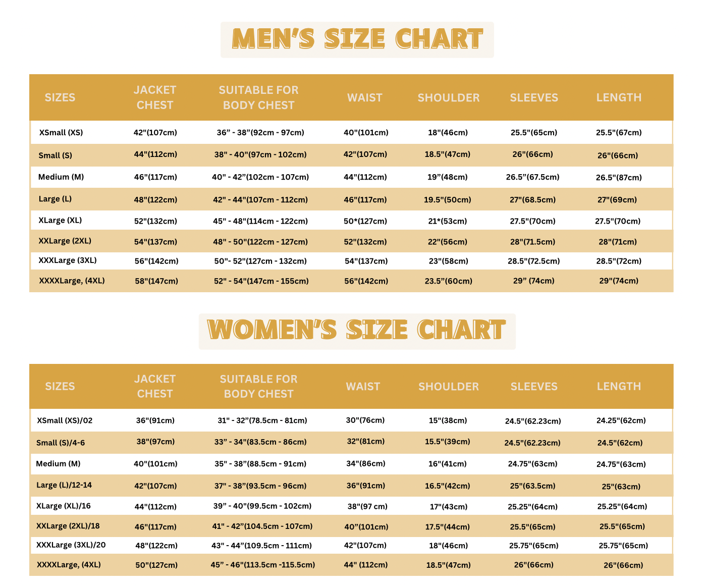Select women's XLarge waist 38"(97 cm)
The height and width of the screenshot is (588, 703).
[367, 506]
